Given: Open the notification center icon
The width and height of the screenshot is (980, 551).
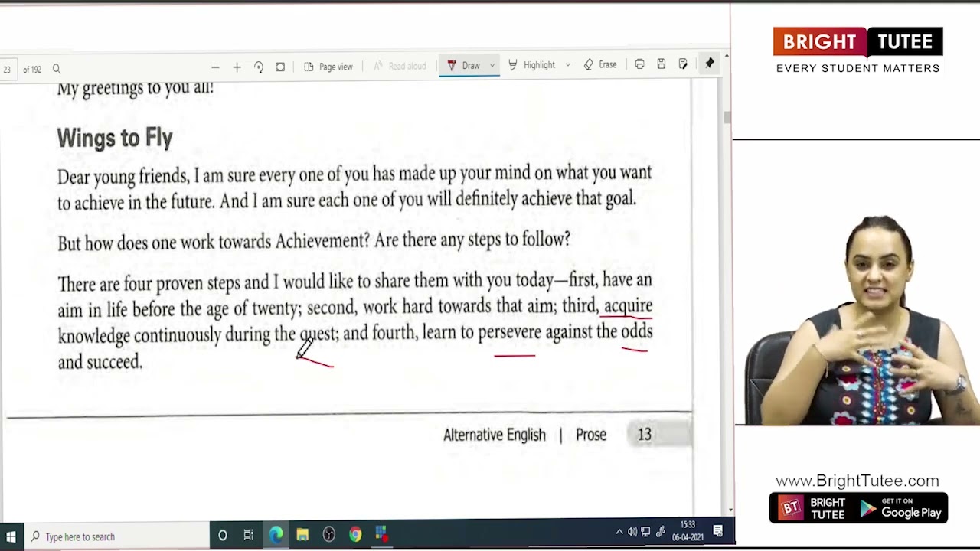Looking at the screenshot, I should tap(718, 530).
